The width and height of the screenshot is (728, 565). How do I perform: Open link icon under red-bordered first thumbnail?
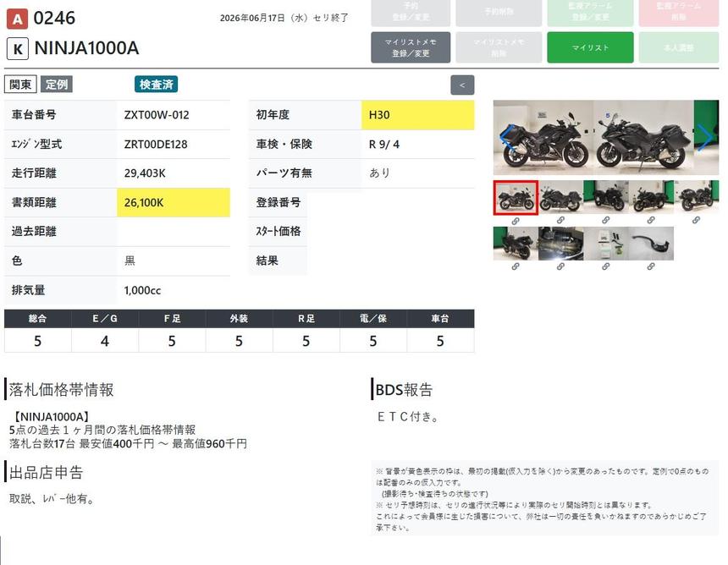pos(516,222)
